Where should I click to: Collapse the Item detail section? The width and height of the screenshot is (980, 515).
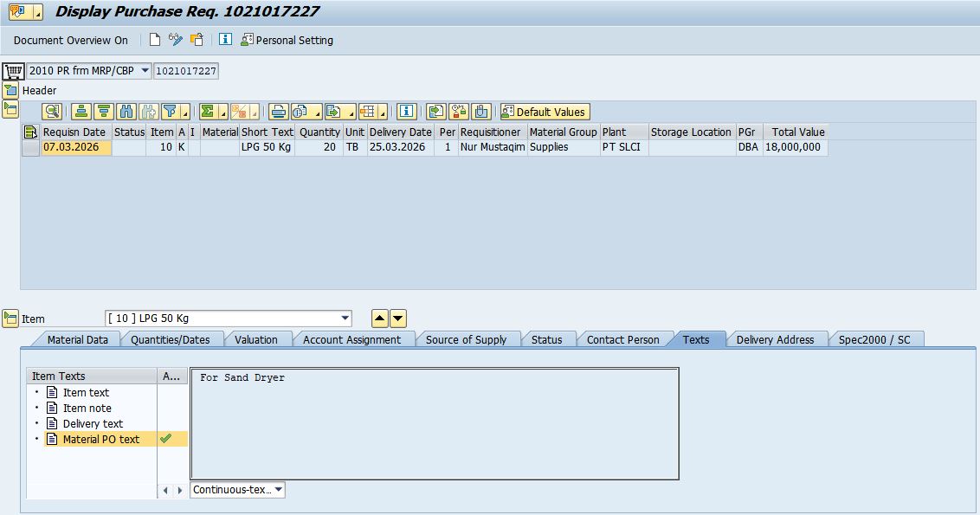pos(10,319)
